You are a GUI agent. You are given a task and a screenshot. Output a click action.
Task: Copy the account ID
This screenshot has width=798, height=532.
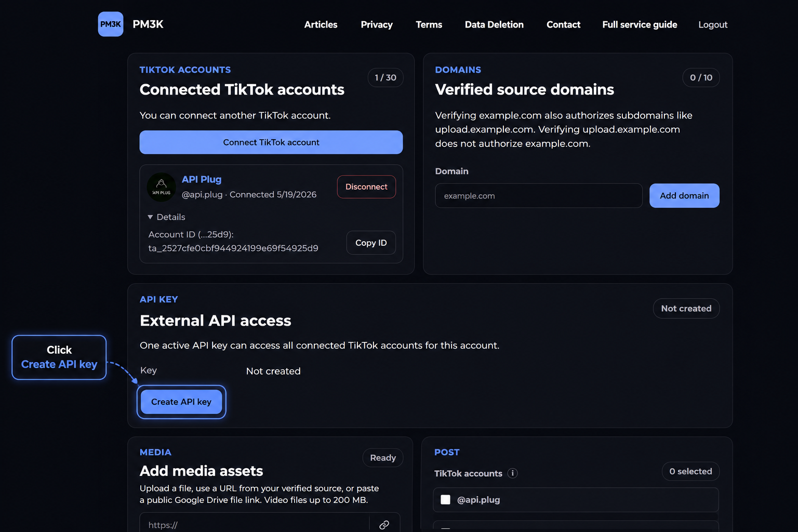tap(371, 243)
